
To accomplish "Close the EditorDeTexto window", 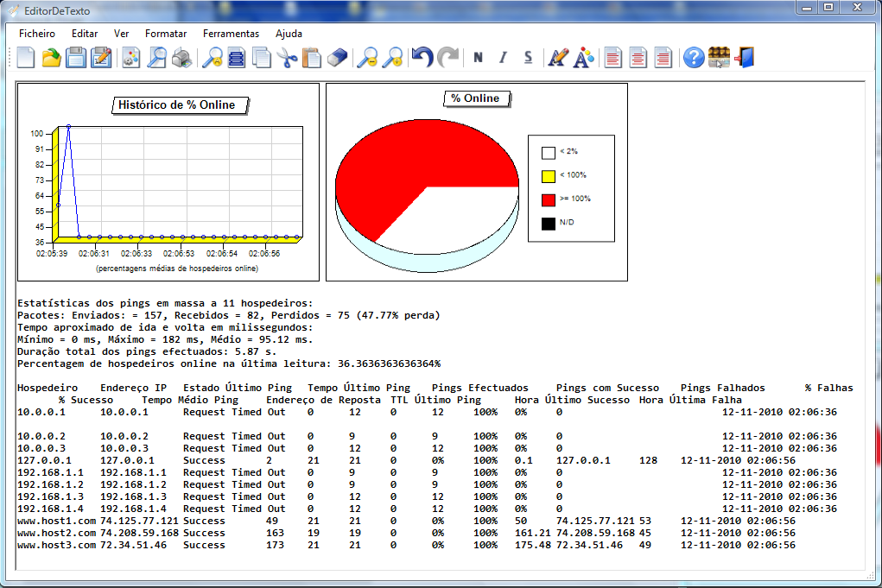I will point(858,8).
